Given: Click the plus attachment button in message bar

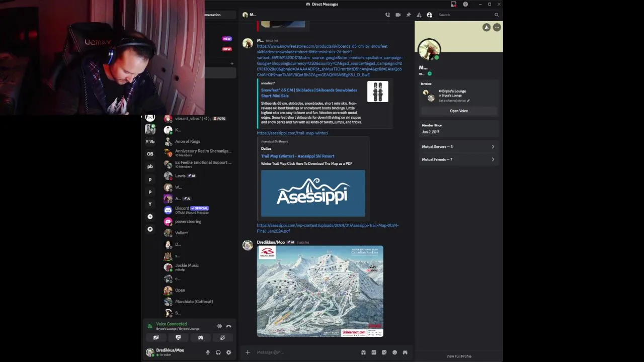Looking at the screenshot, I should [x=248, y=352].
